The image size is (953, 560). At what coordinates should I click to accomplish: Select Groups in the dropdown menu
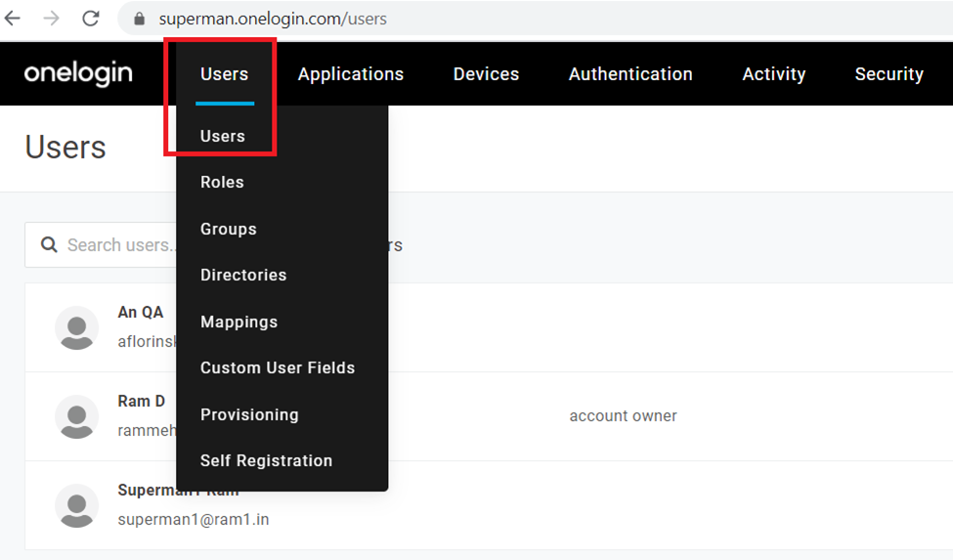click(228, 229)
